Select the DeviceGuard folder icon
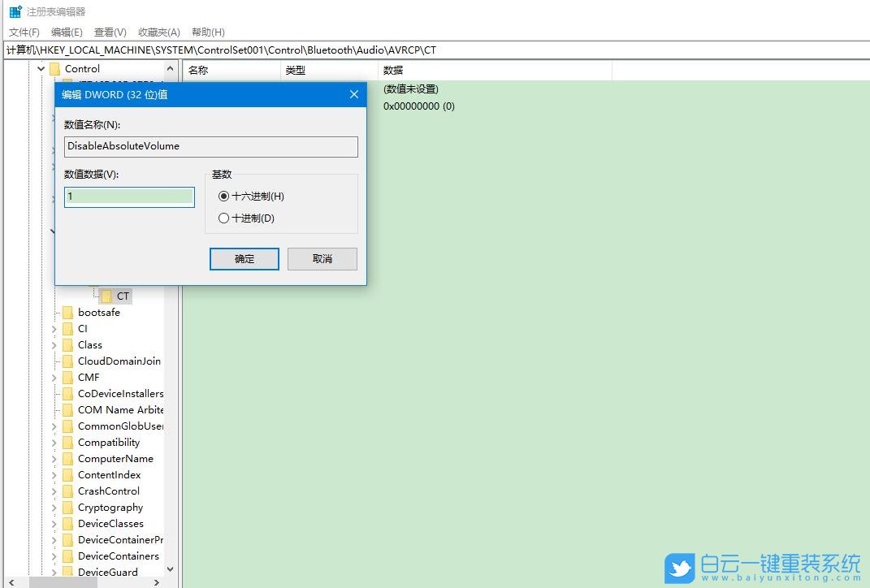 pyautogui.click(x=68, y=572)
